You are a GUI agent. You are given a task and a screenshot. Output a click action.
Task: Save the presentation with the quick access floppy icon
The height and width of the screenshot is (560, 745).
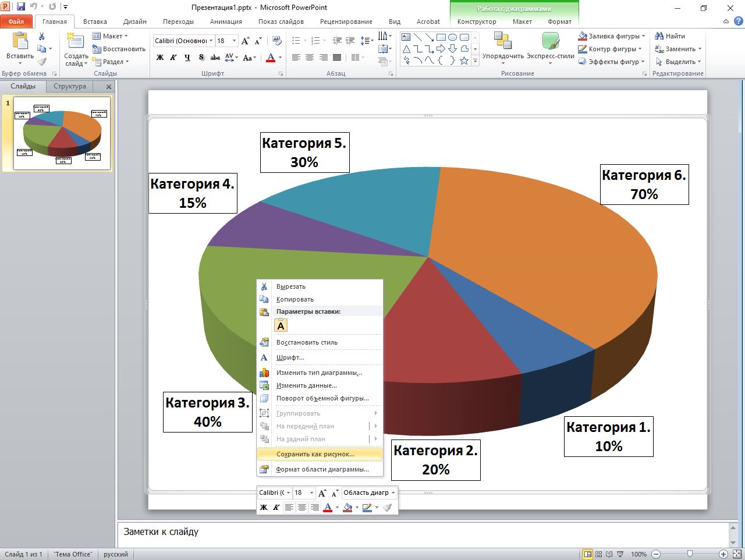(21, 7)
